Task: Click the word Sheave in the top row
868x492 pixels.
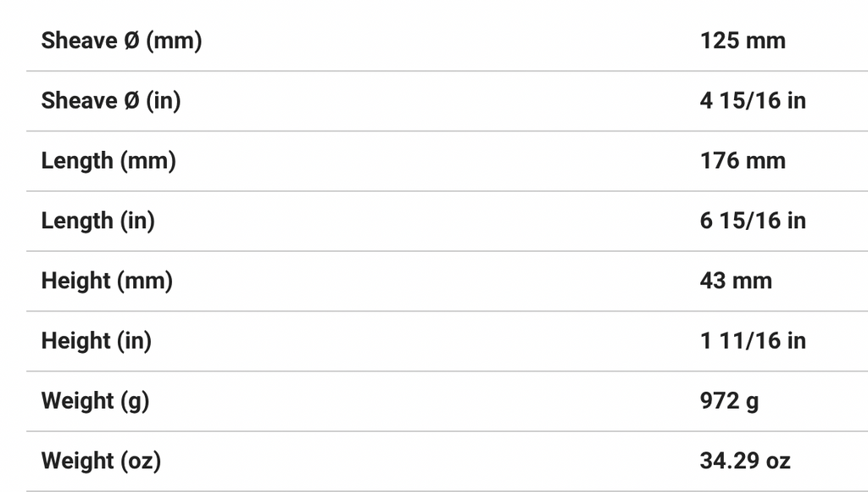Action: [79, 41]
